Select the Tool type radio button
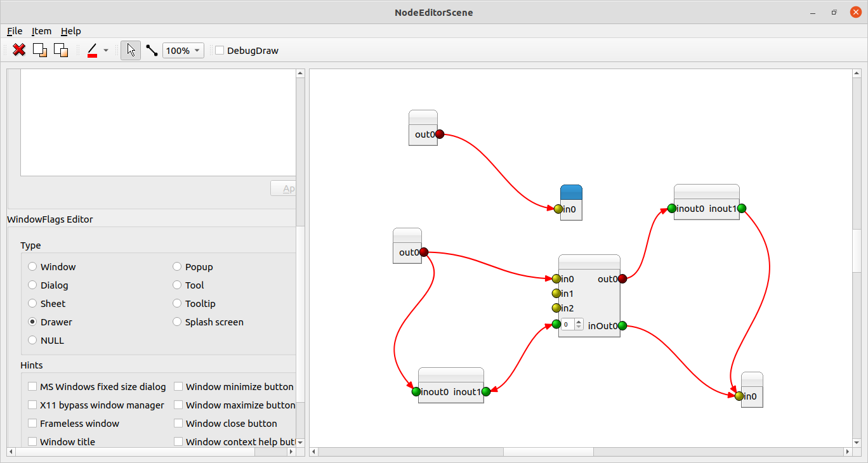The image size is (868, 463). pos(177,285)
